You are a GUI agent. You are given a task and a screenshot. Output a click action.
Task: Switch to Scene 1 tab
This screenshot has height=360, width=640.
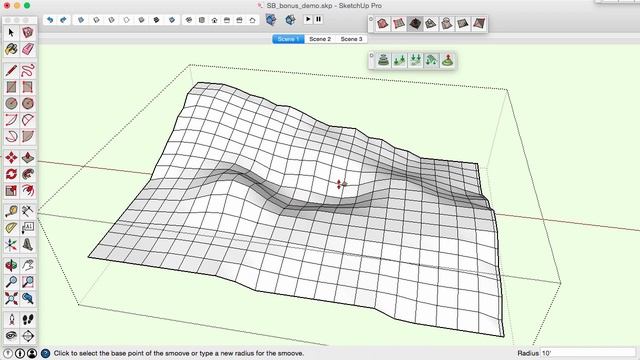point(288,39)
